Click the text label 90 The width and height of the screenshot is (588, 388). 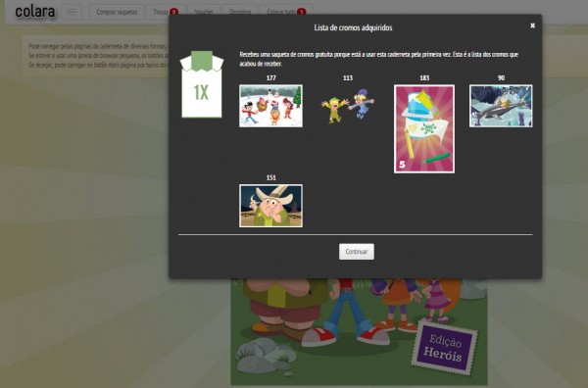click(501, 78)
